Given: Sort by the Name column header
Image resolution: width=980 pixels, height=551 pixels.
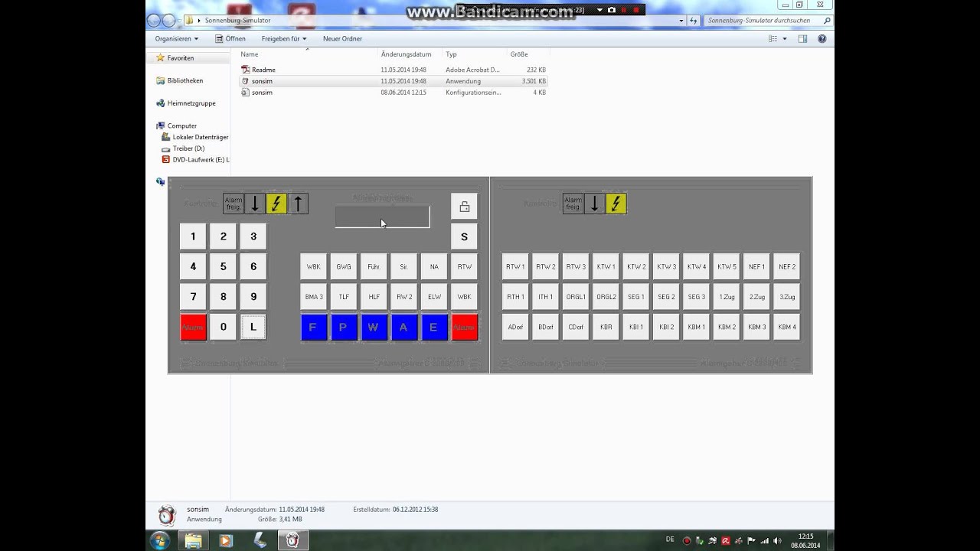Looking at the screenshot, I should (x=308, y=54).
